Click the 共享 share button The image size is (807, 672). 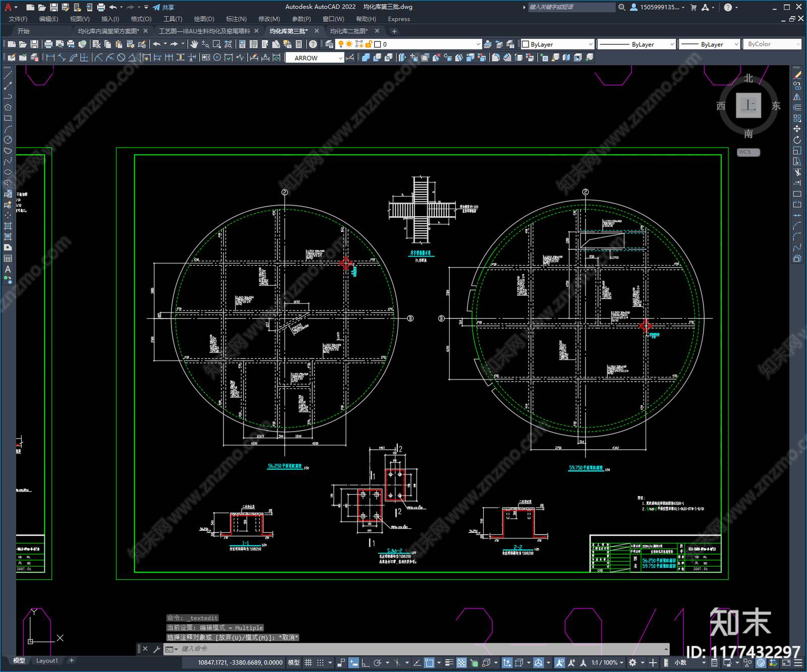pyautogui.click(x=164, y=7)
